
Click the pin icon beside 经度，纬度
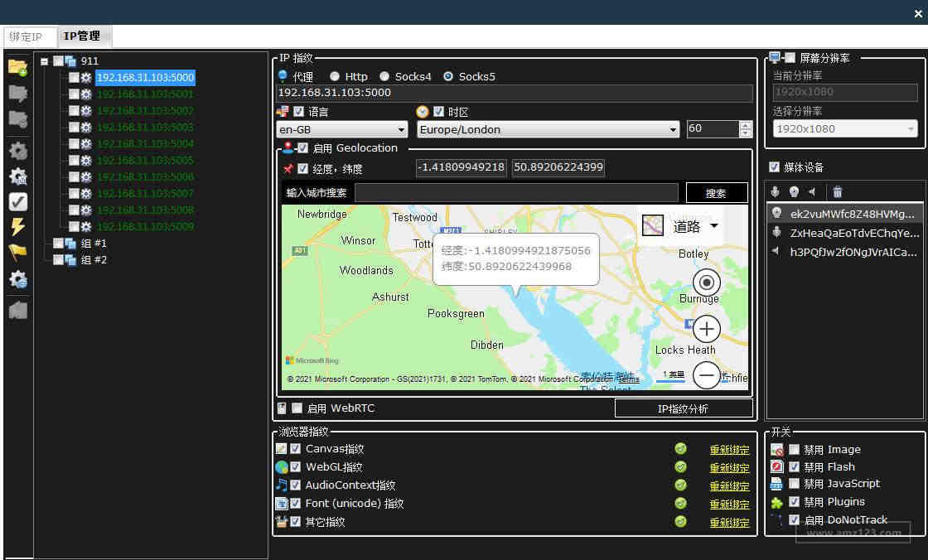[x=288, y=169]
